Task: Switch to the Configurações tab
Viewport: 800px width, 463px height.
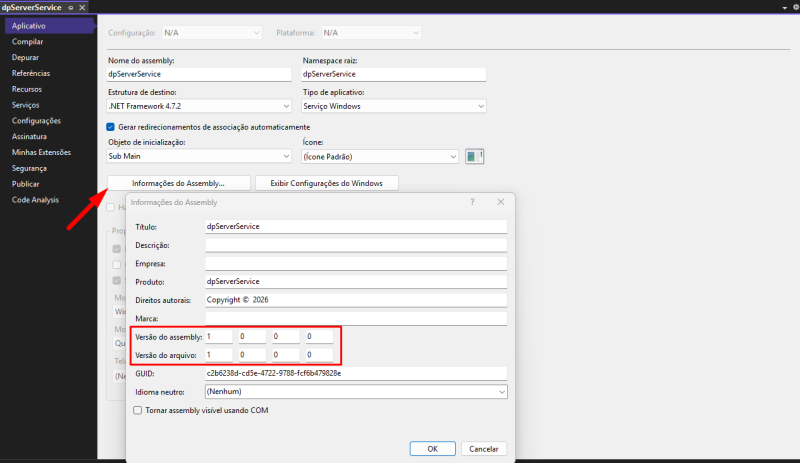Action: pos(36,121)
